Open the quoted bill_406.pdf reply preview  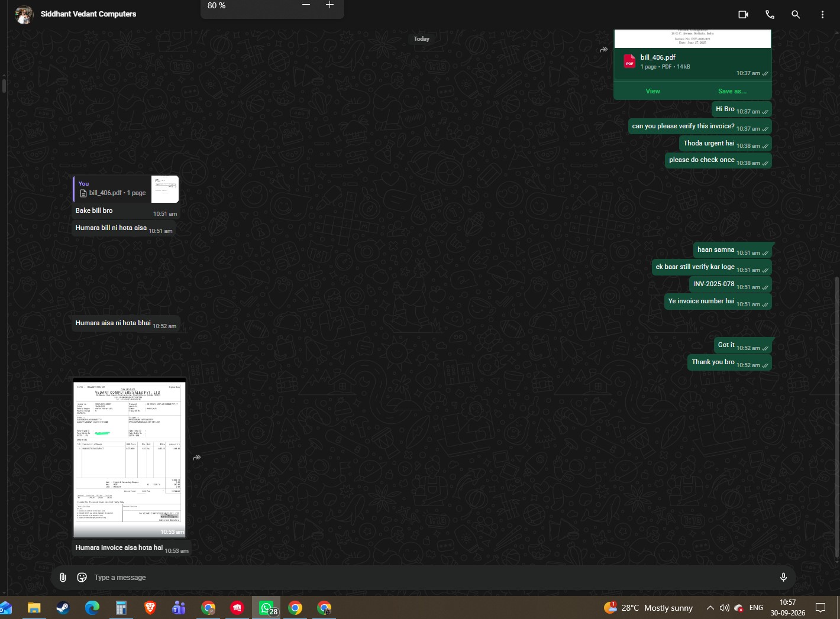click(126, 189)
